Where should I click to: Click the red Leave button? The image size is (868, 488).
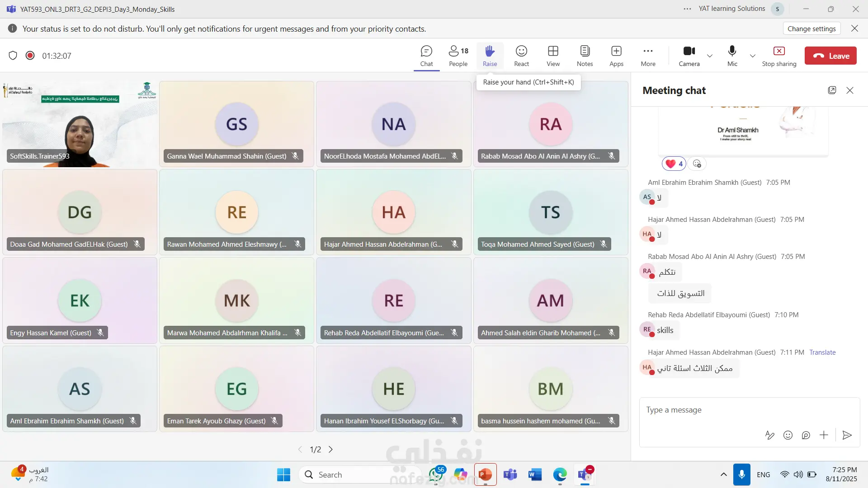pyautogui.click(x=830, y=56)
